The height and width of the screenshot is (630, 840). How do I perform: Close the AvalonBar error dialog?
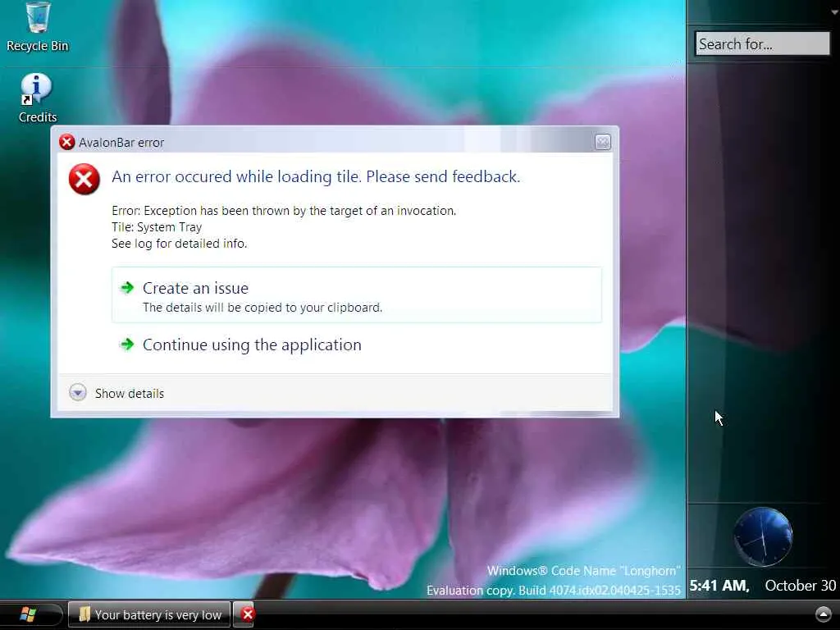point(603,142)
